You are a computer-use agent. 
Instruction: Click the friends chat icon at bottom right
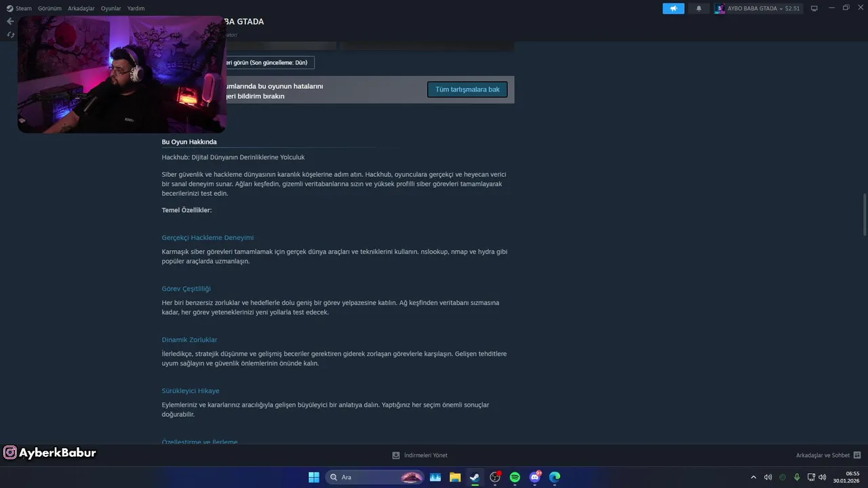point(857,455)
